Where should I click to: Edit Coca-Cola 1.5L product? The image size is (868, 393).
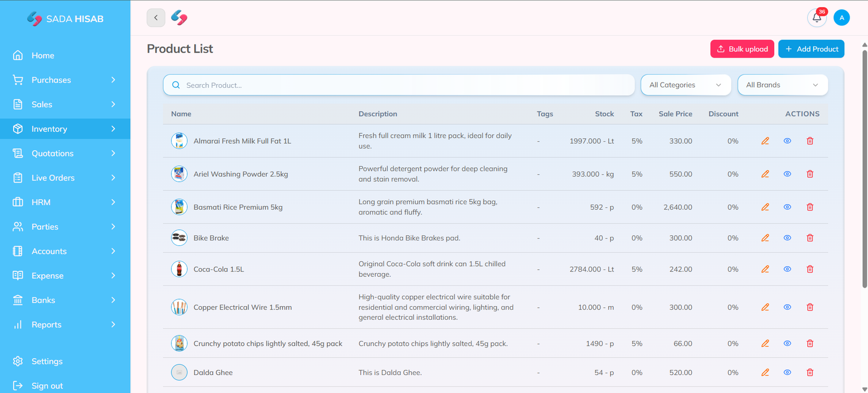click(765, 269)
